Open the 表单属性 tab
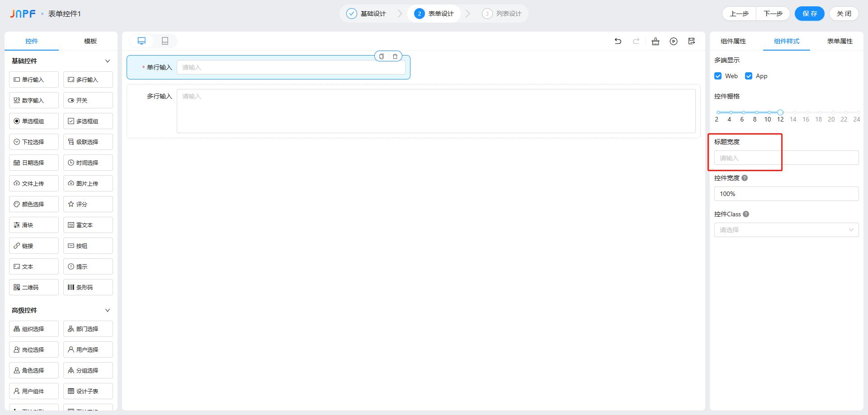 (840, 41)
